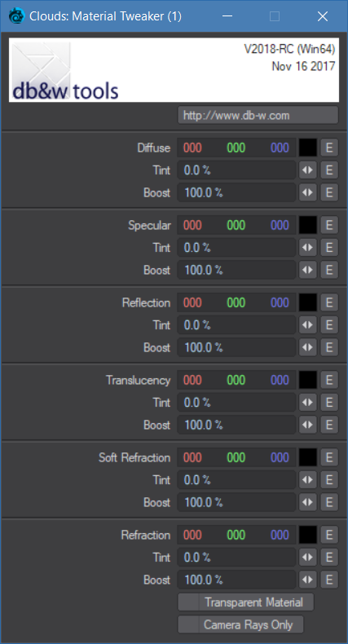
Task: Click the Diffuse Tint slider arrows
Action: pyautogui.click(x=308, y=170)
